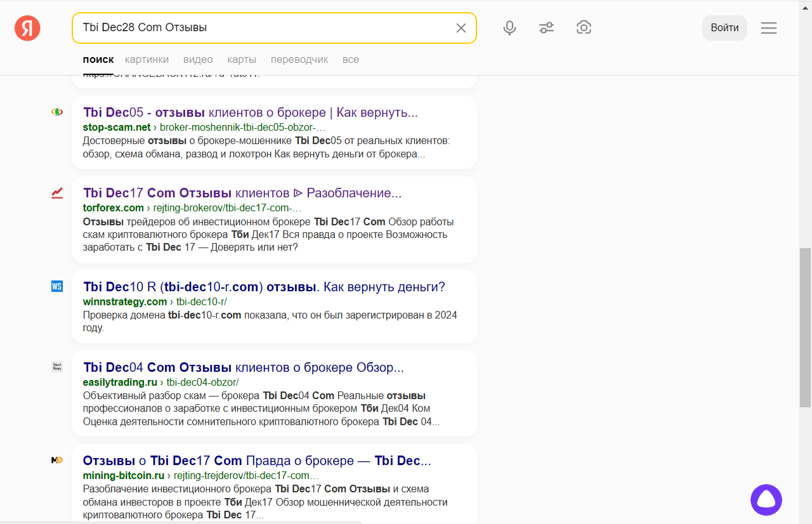Open Tbi Dec05 отзывы result link
Viewport: 812px width, 524px height.
tap(251, 113)
